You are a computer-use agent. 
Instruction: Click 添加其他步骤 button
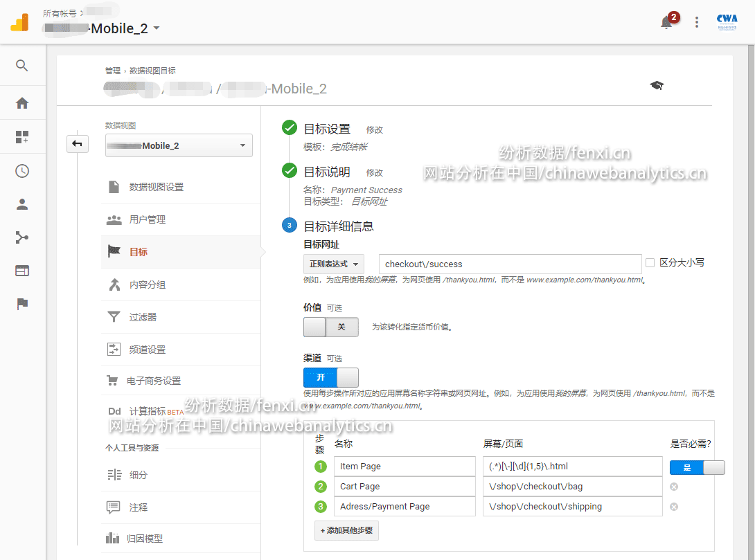346,530
